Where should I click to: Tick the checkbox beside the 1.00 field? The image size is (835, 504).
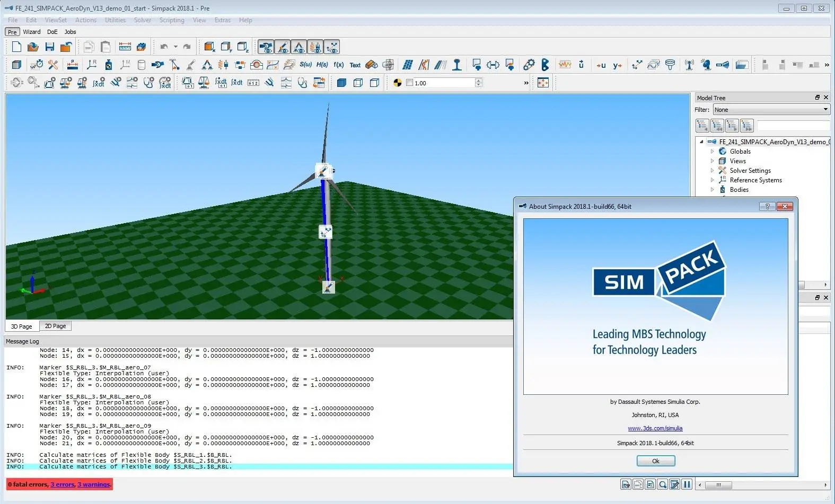409,83
